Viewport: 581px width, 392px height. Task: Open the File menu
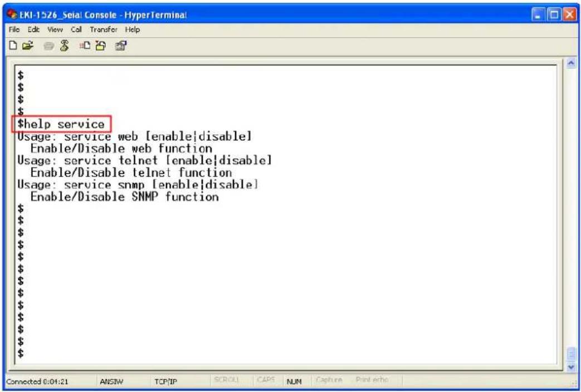[14, 30]
